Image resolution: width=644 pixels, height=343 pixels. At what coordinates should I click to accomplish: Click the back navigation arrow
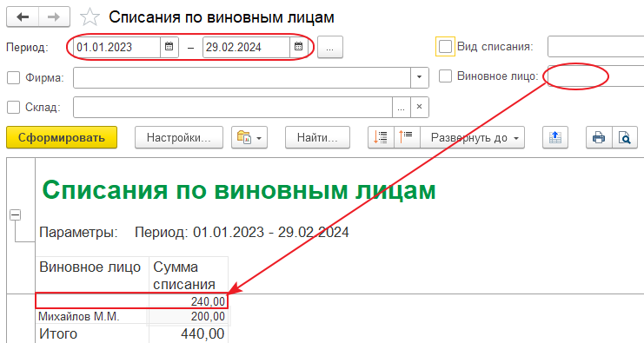[x=23, y=17]
